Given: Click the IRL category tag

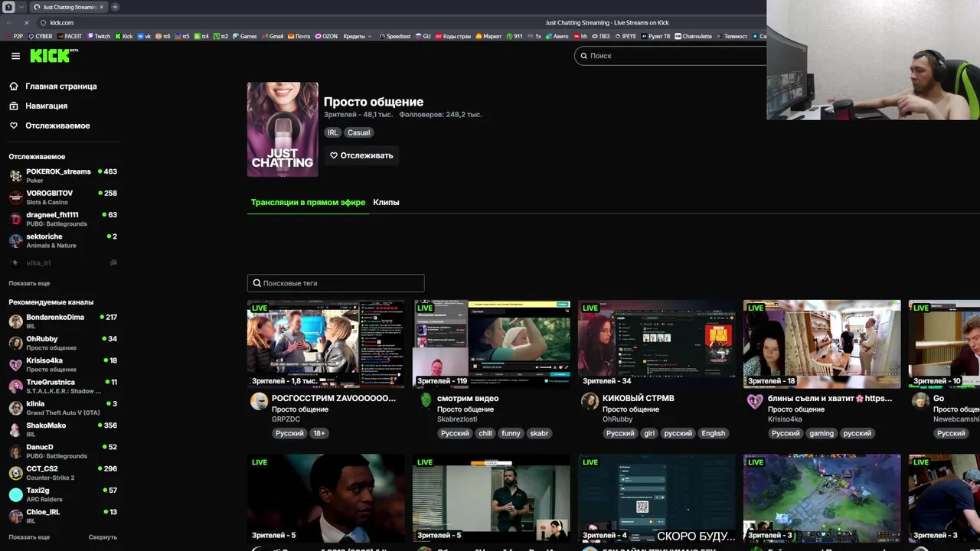Looking at the screenshot, I should [x=332, y=132].
